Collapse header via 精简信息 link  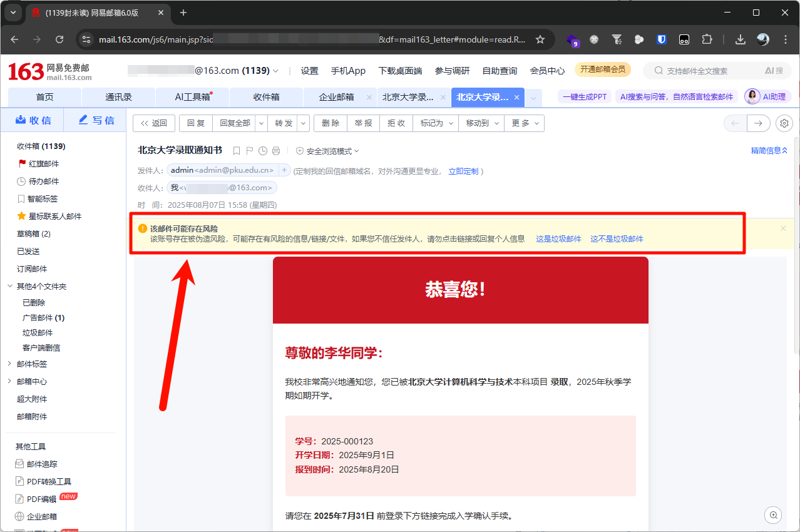pyautogui.click(x=769, y=151)
